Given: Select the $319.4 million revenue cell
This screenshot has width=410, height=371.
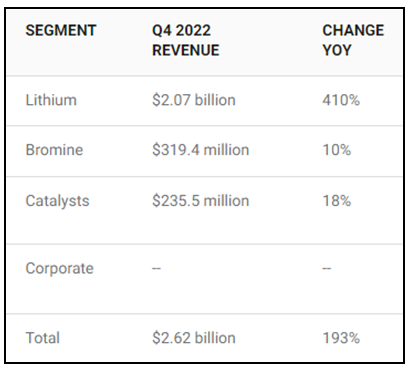Looking at the screenshot, I should pos(201,150).
